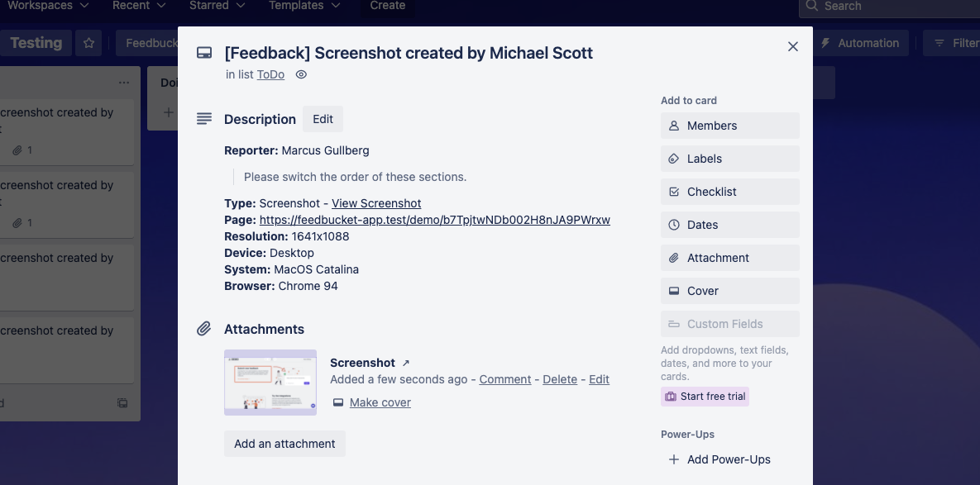Open the Labels panel
The width and height of the screenshot is (980, 485).
730,159
